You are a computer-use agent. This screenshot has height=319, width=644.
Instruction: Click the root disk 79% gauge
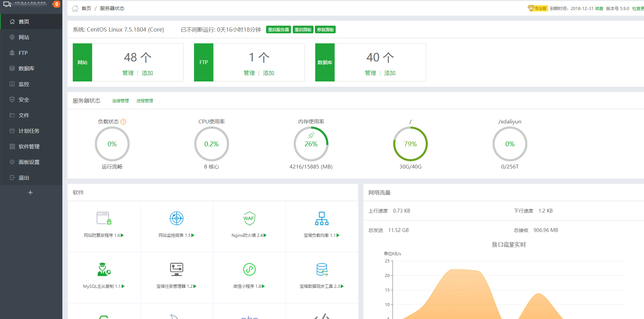tap(411, 144)
